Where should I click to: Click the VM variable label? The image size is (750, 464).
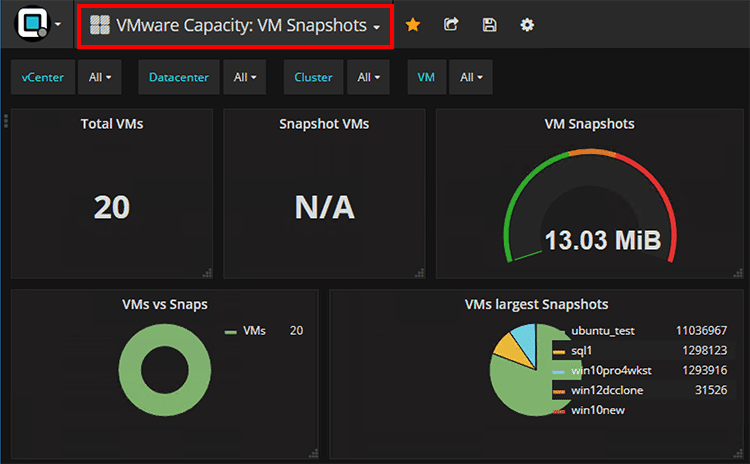pyautogui.click(x=426, y=77)
